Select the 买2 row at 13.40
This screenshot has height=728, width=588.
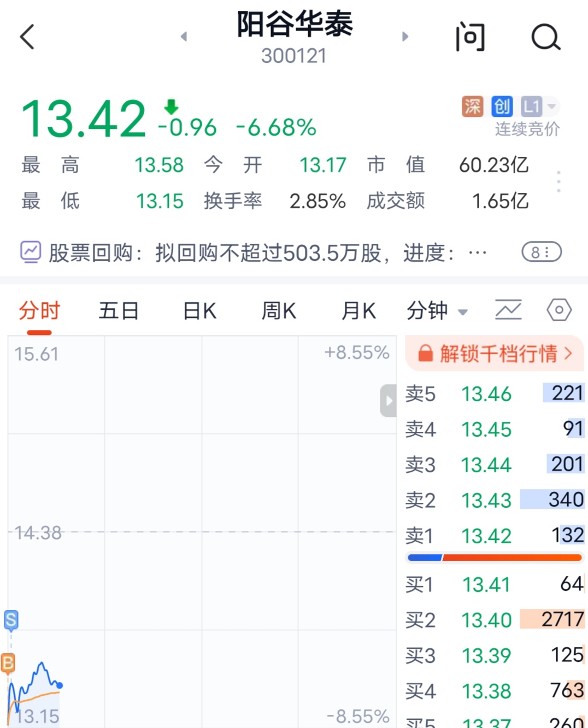pos(495,620)
